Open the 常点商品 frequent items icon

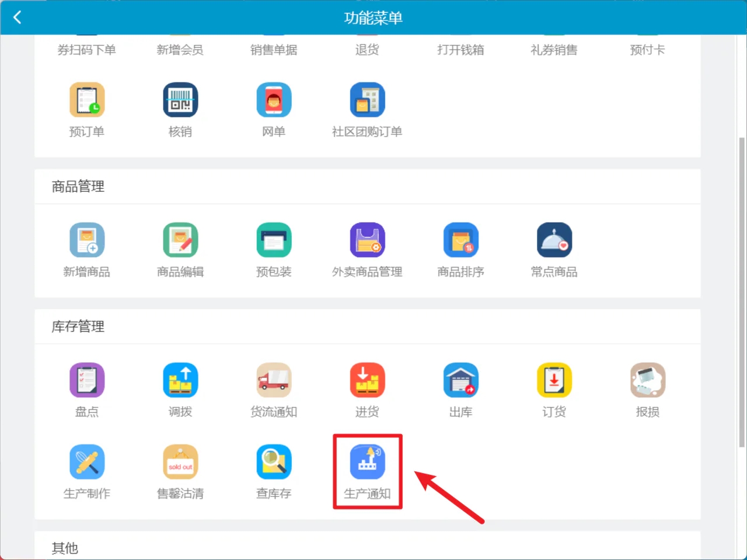pyautogui.click(x=554, y=240)
